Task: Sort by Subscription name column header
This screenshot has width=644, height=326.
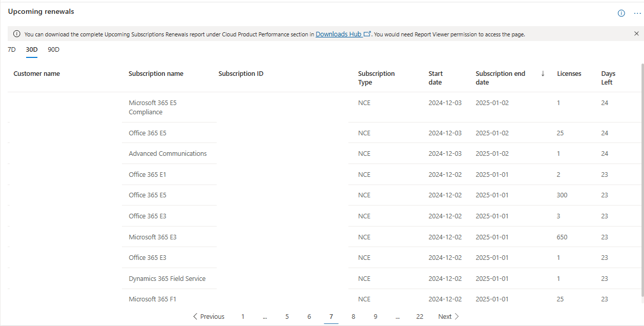Action: click(x=156, y=74)
